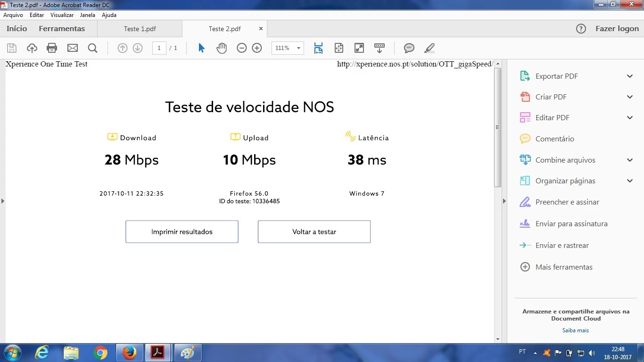644x362 pixels.
Task: Expand the left navigation pane arrow
Action: tap(2, 201)
